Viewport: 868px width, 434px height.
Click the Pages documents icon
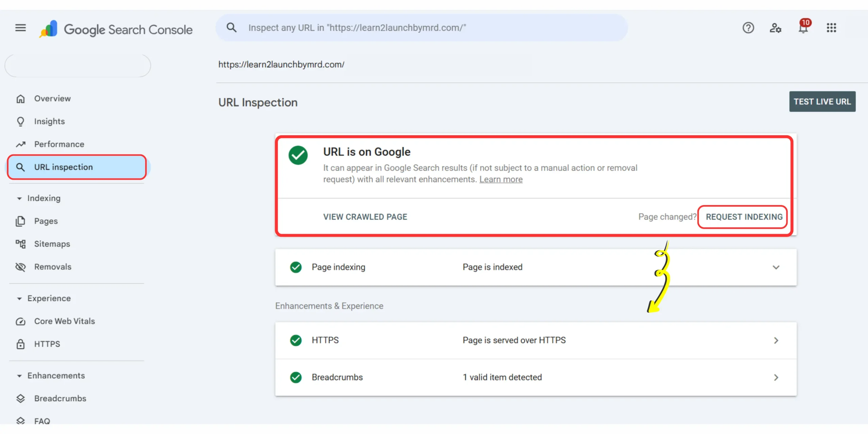(x=20, y=221)
